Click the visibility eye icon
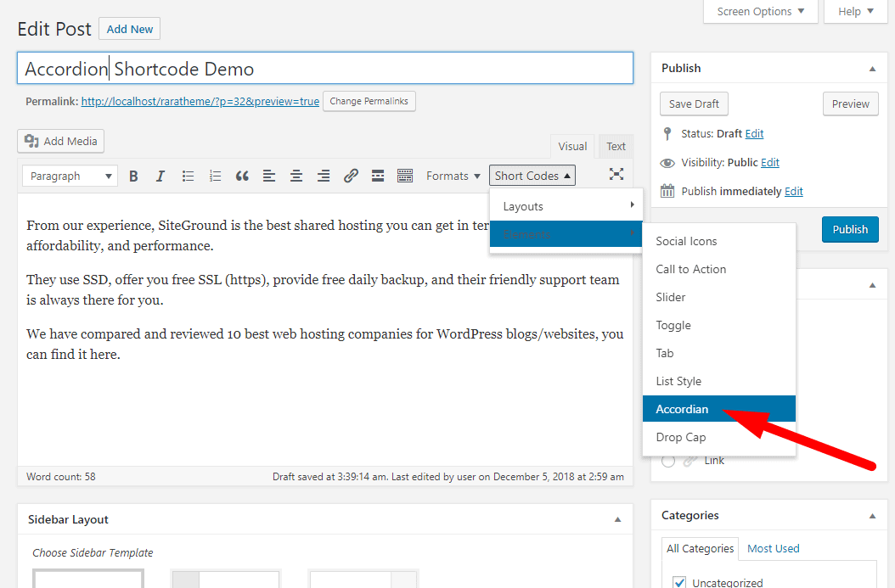Viewport: 895px width, 588px height. point(667,163)
